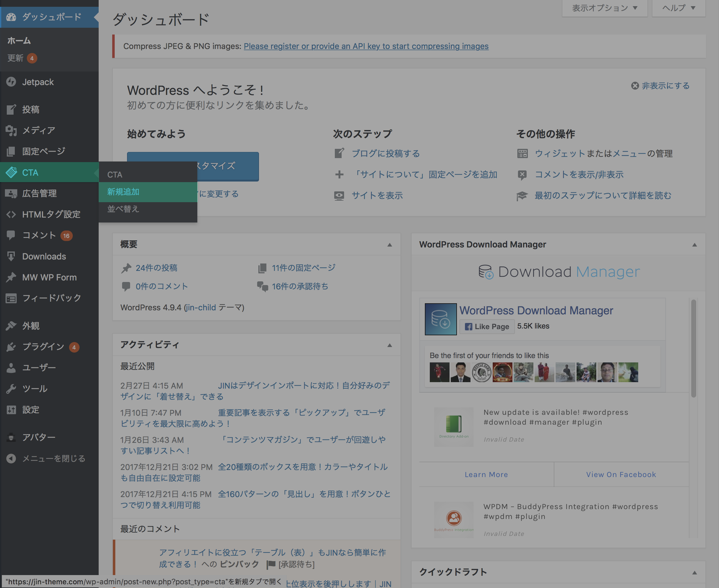Click the pencil icon beside ブログに投稿する
Image resolution: width=719 pixels, height=588 pixels.
click(x=339, y=153)
